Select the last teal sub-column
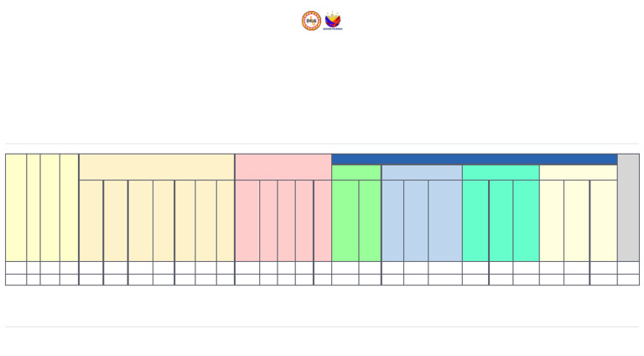Image resolution: width=644 pixels, height=356 pixels. (526, 221)
